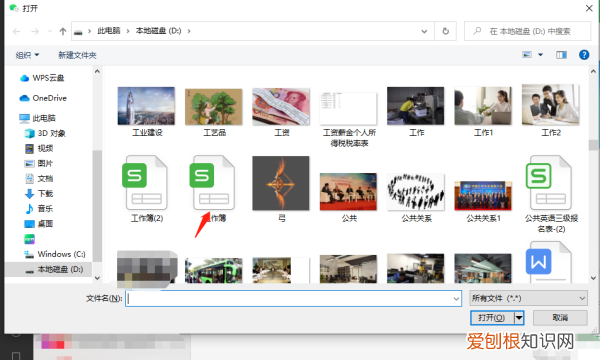Image resolution: width=600 pixels, height=360 pixels.
Task: Go forward with the forward arrow
Action: [35, 31]
